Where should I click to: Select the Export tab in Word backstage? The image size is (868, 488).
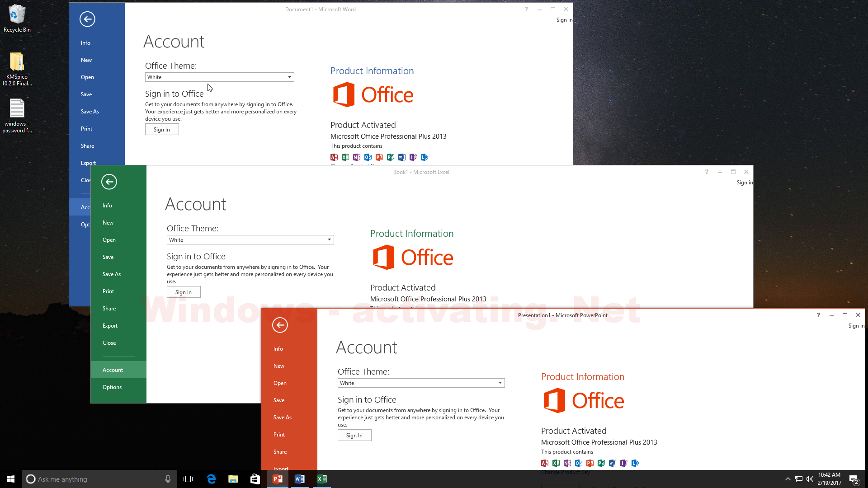tap(88, 163)
